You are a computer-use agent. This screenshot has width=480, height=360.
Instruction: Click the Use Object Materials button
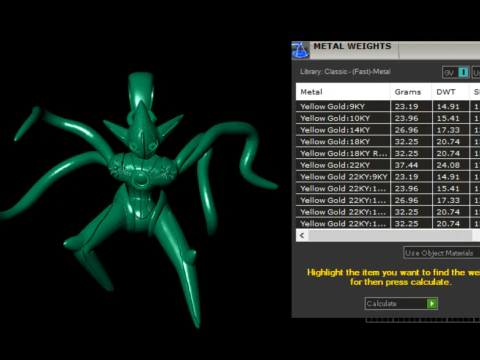coord(441,253)
